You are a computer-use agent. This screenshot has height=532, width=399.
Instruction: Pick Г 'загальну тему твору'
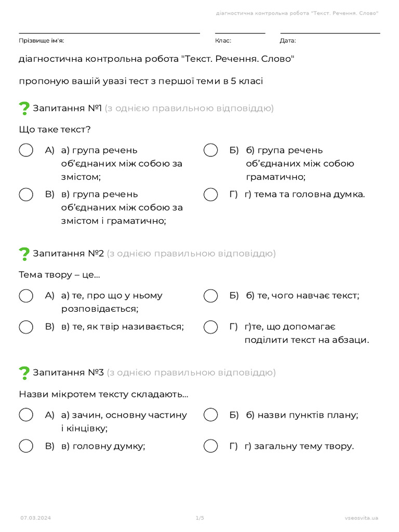point(210,446)
